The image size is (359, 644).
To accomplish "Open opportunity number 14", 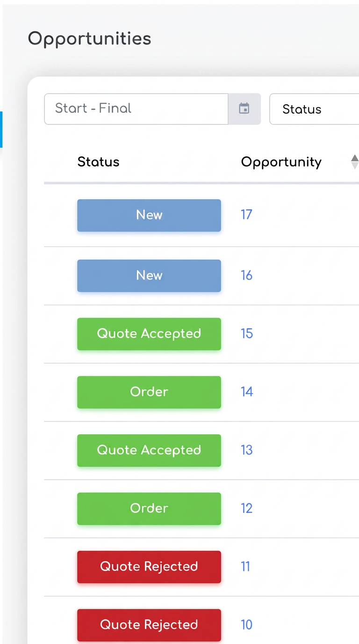I will pyautogui.click(x=247, y=392).
